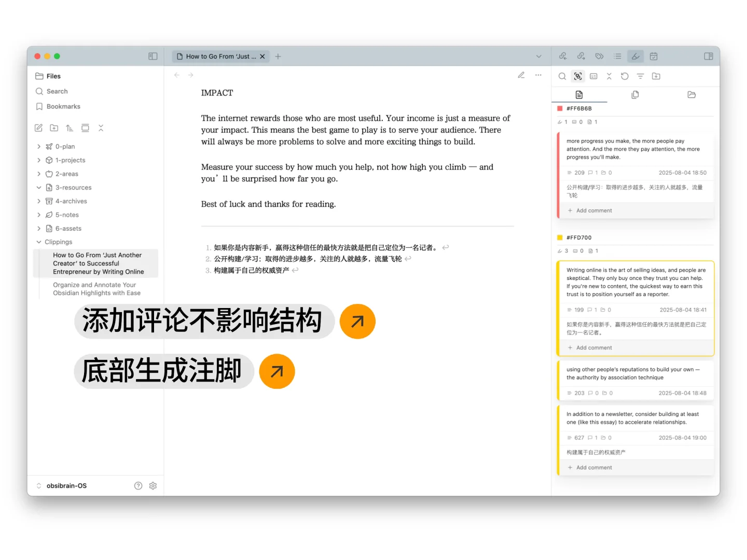Close the 'How to Go From Just...' tab
This screenshot has width=747, height=560.
click(262, 57)
